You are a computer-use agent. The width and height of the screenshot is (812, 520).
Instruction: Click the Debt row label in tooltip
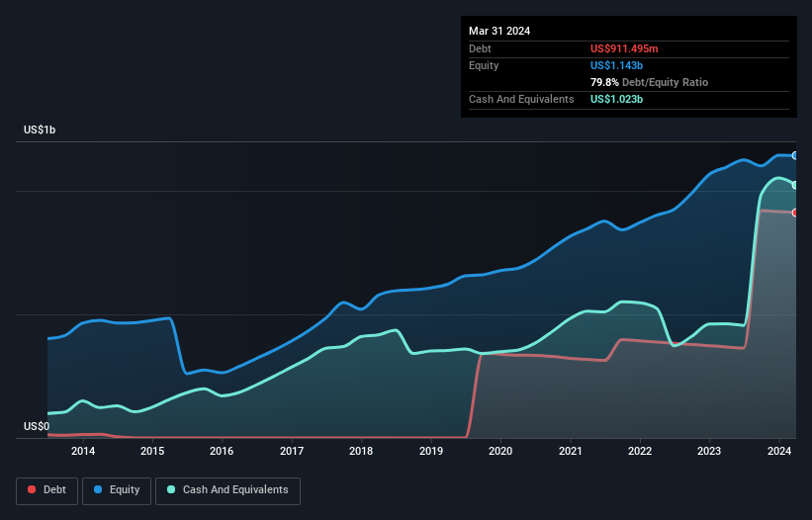(x=480, y=48)
